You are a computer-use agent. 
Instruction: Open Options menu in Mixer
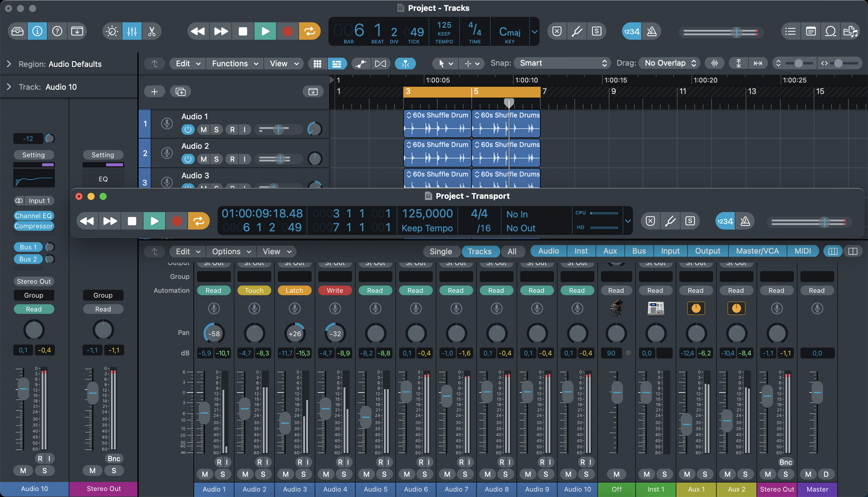coord(231,252)
